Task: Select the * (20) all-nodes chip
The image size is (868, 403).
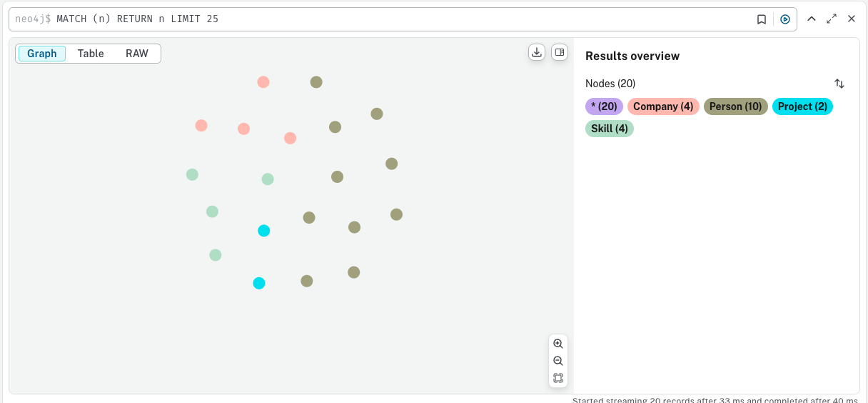Action: point(604,106)
